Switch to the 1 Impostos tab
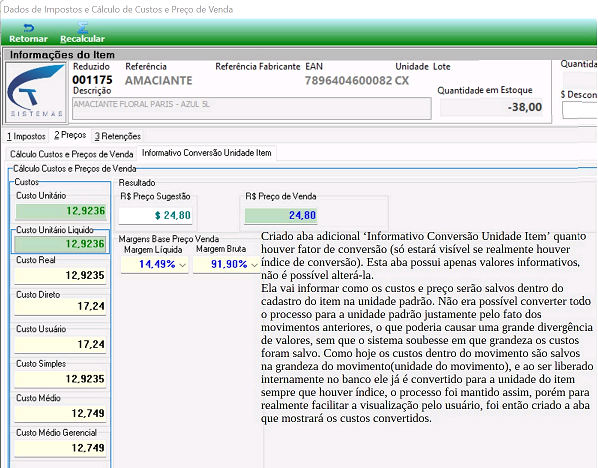598x468 pixels. pyautogui.click(x=26, y=136)
